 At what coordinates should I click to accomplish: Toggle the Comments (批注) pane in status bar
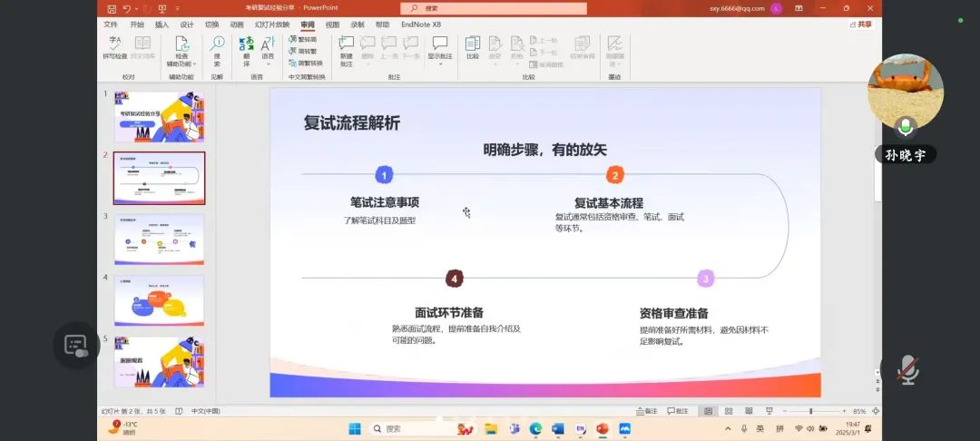[679, 411]
